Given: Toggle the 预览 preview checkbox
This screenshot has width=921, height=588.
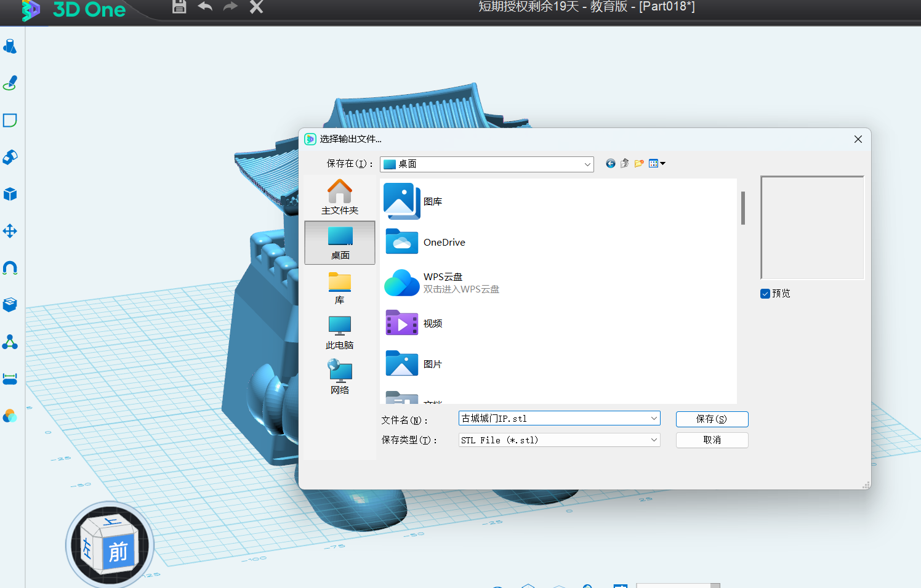Looking at the screenshot, I should click(765, 294).
